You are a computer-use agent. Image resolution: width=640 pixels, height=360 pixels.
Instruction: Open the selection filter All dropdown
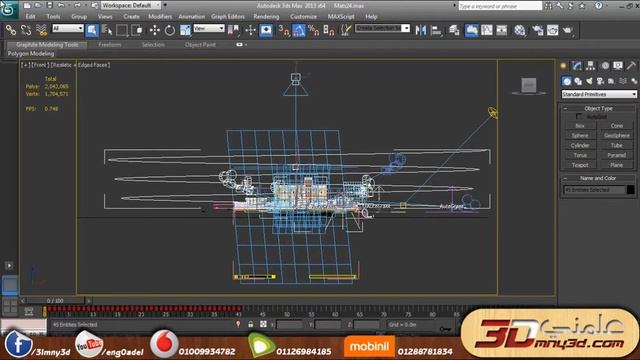[x=68, y=28]
